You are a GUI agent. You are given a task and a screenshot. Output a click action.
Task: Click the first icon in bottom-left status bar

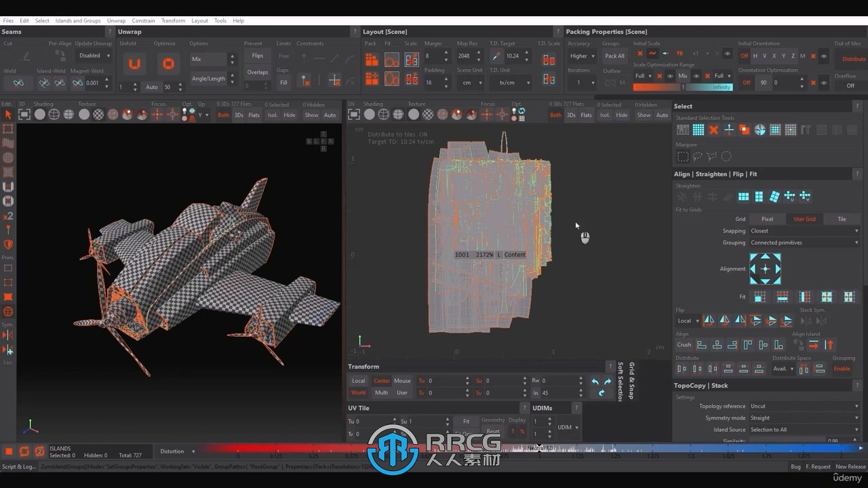(9, 451)
